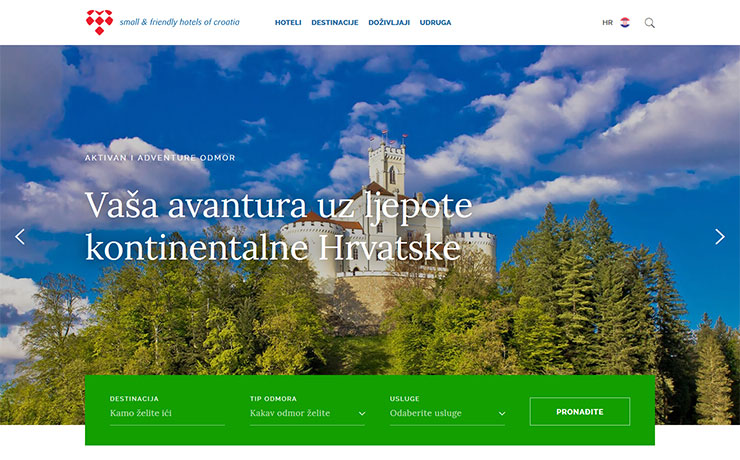Focus the 'Kamo želite ići' destination field
Screen dimensions: 740x460
[166, 413]
